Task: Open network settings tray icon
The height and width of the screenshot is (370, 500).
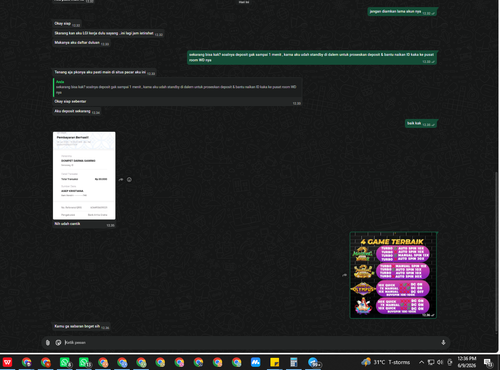Action: click(431, 362)
